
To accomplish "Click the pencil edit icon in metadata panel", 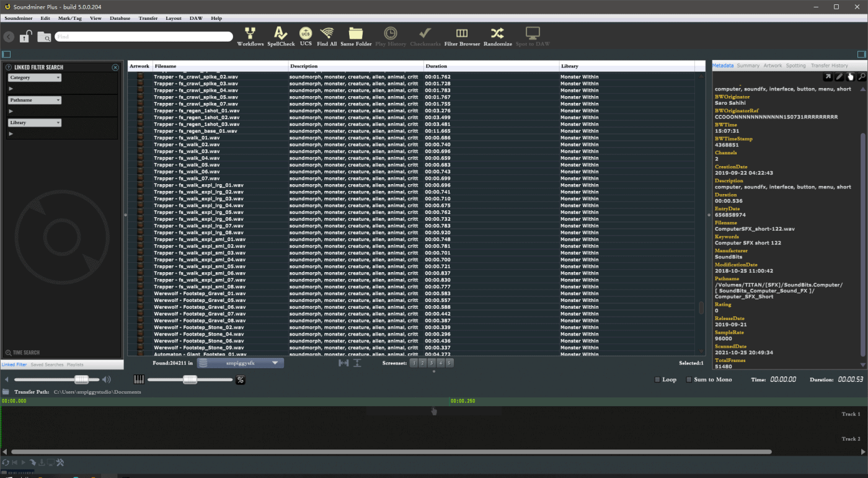I will tap(839, 77).
